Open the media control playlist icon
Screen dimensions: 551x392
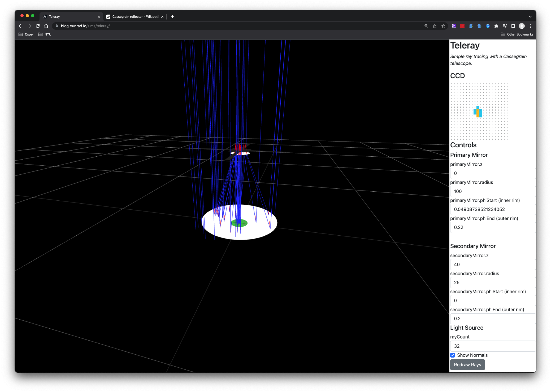click(x=505, y=26)
